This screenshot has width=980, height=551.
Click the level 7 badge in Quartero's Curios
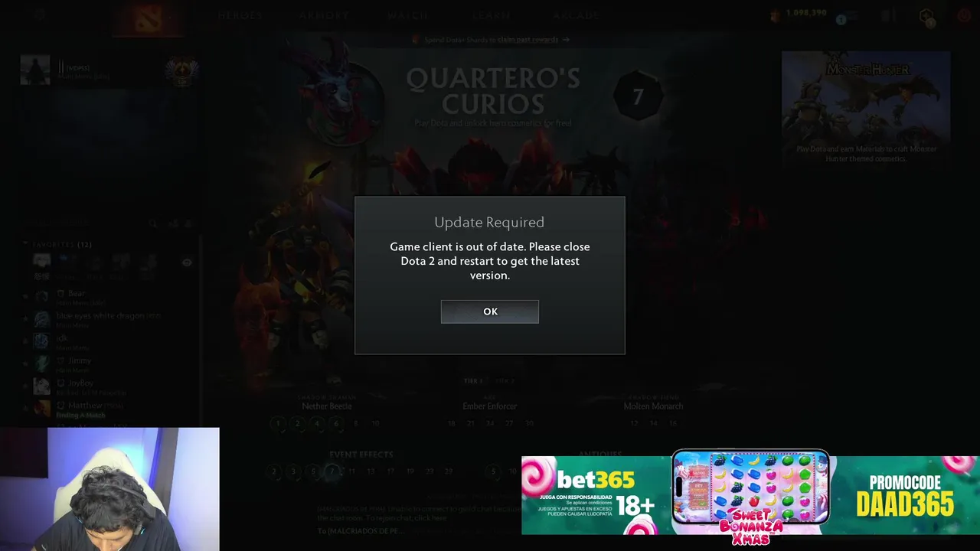click(x=638, y=96)
